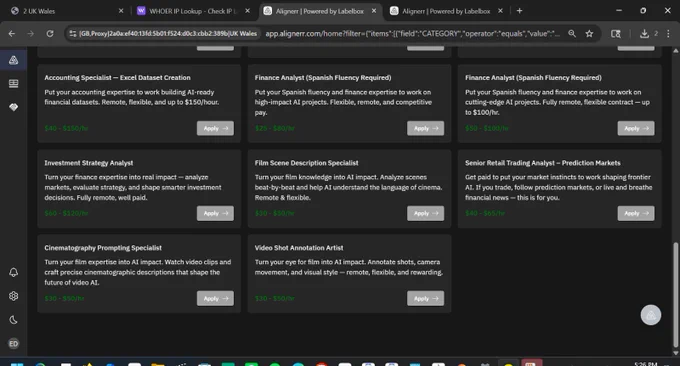The height and width of the screenshot is (366, 680).
Task: Open Chrome three-dot menu
Action: pos(668,33)
